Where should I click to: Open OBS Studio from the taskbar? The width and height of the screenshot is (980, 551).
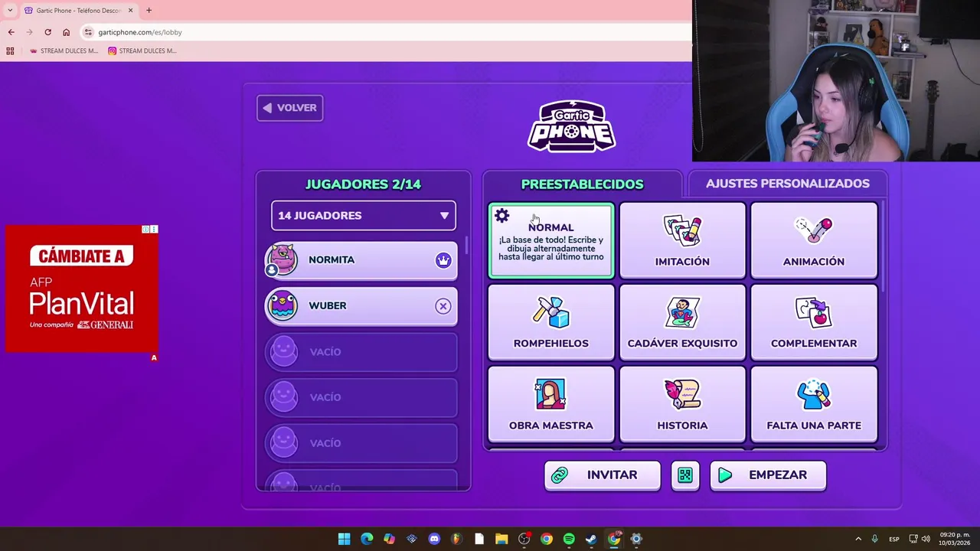524,539
